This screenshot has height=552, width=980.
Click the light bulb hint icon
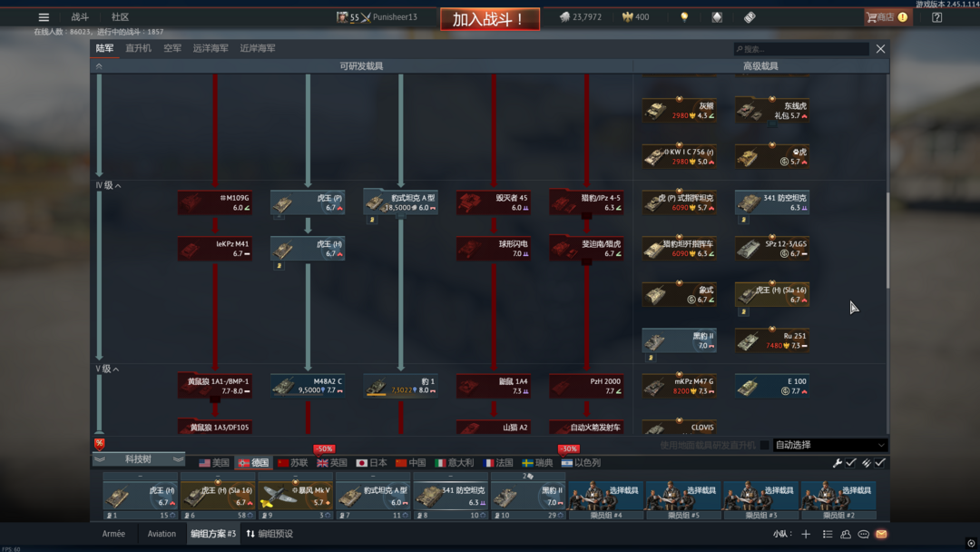click(x=684, y=17)
